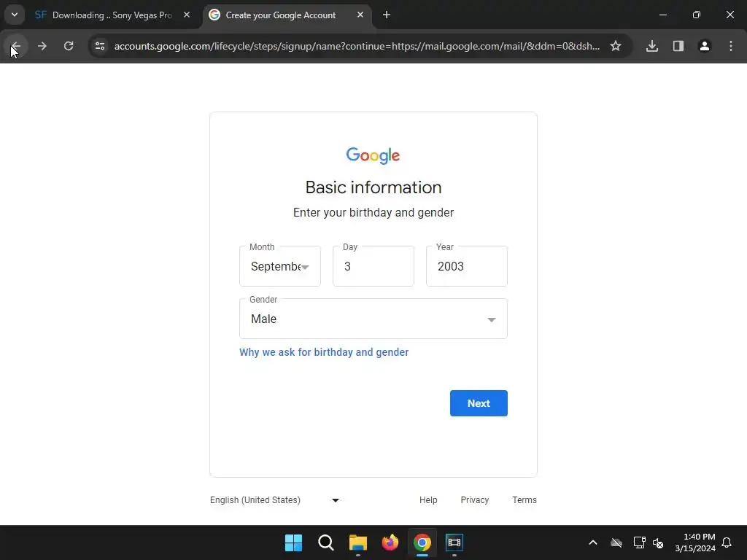Screen dimensions: 747x560
Task: Open the English (United States) language selector
Action: 275,500
